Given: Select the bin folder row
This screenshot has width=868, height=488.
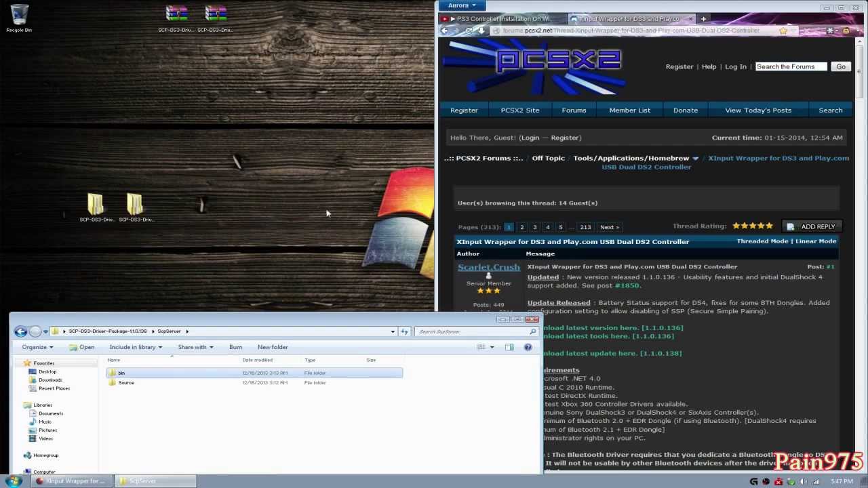Looking at the screenshot, I should pyautogui.click(x=254, y=373).
